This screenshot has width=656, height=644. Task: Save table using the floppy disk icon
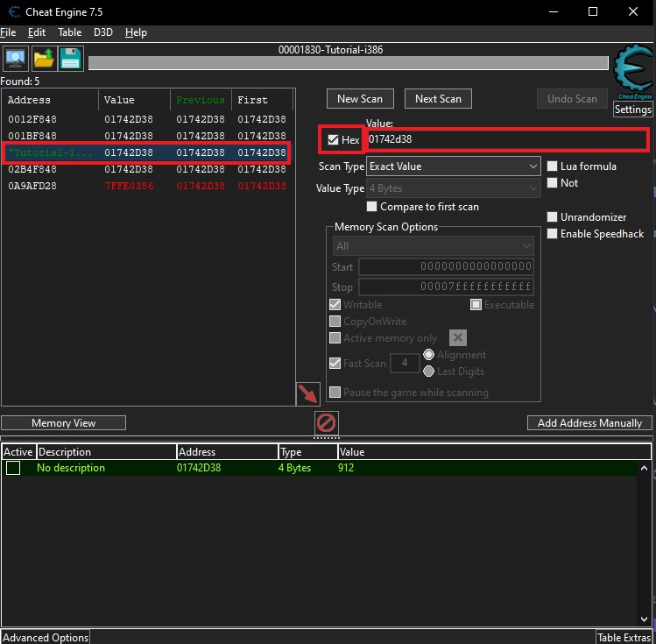70,59
